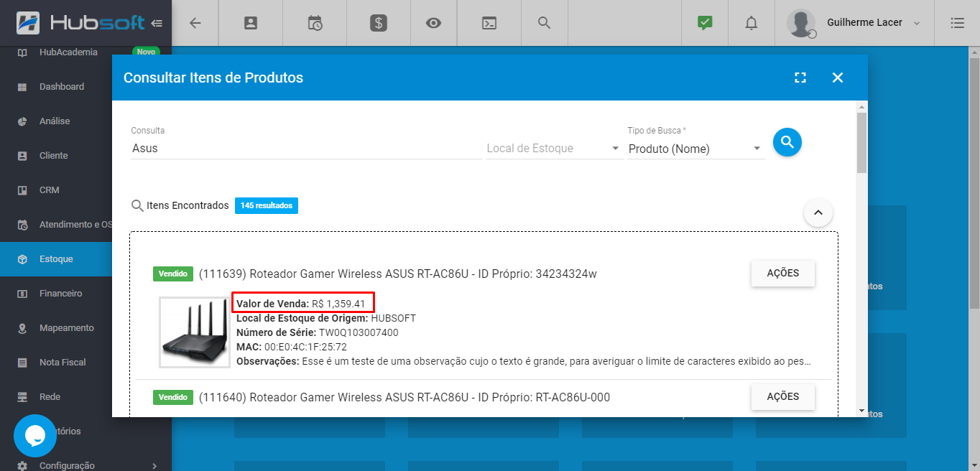Toggle fullscreen for the dialog
Screen dimensions: 980x471
click(800, 78)
